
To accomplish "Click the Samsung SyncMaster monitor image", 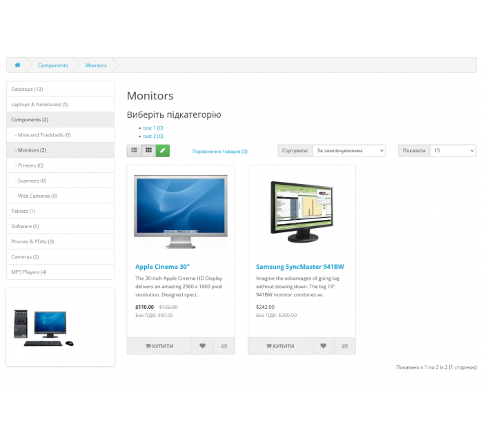I will (302, 212).
